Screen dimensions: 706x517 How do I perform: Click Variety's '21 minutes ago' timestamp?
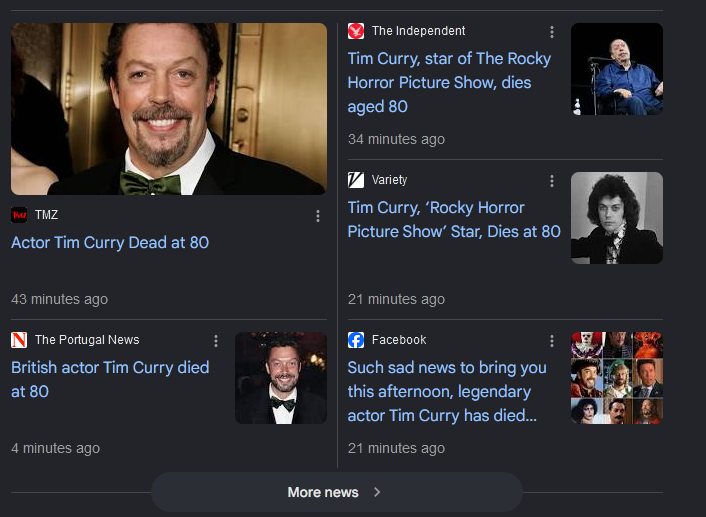(396, 299)
